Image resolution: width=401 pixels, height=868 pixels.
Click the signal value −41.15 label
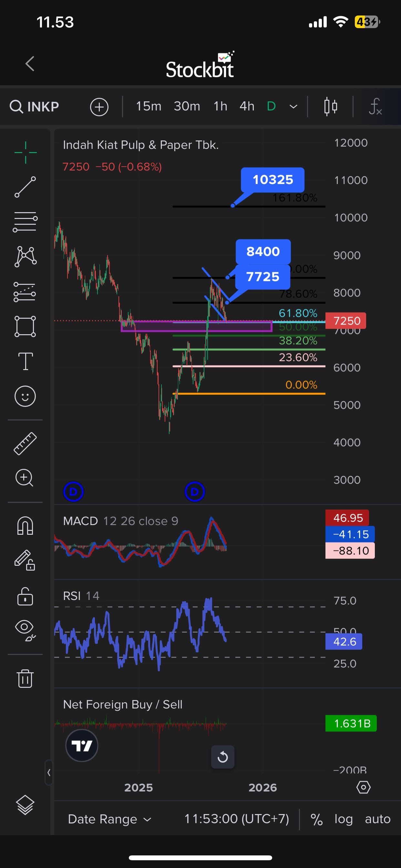[350, 534]
